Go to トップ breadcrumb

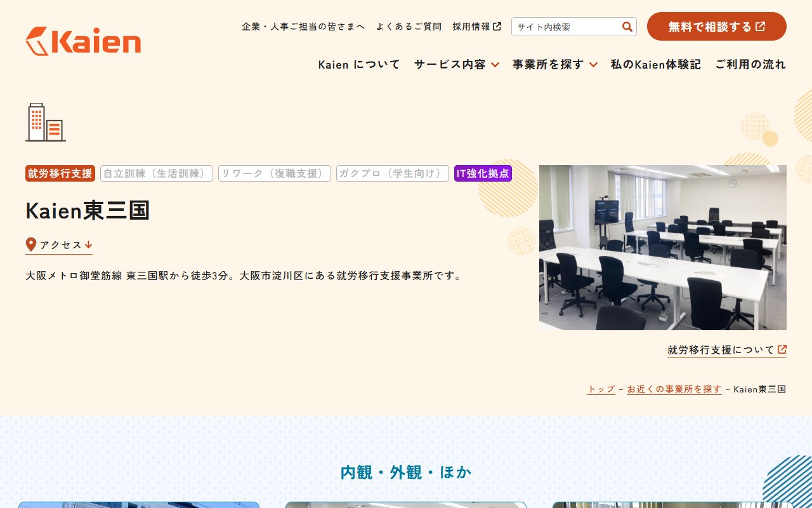[601, 389]
